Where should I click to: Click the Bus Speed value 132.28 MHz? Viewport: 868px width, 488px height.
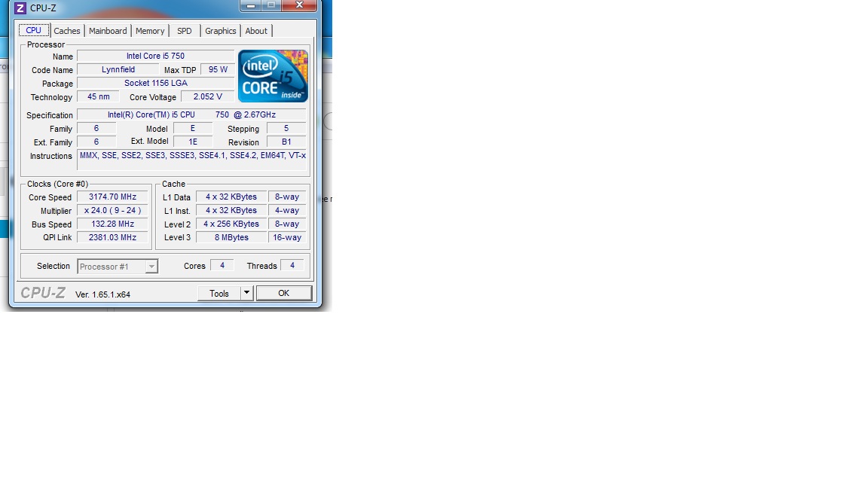point(112,224)
